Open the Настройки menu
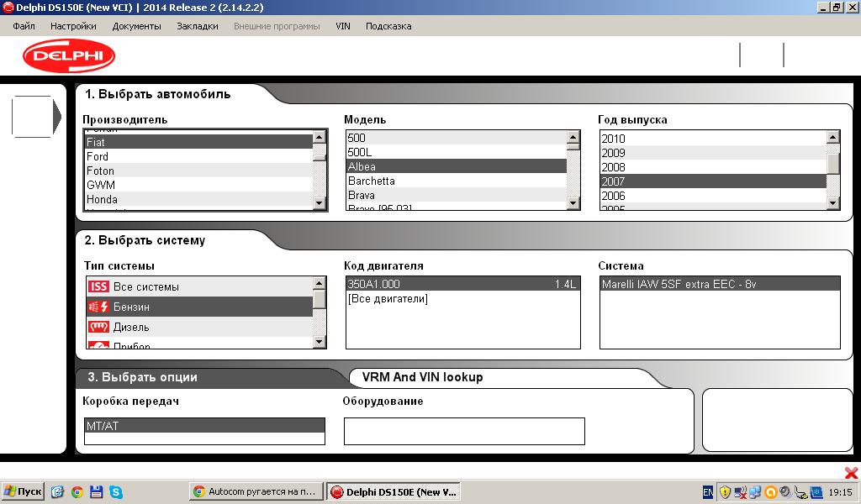861x504 pixels. point(73,26)
